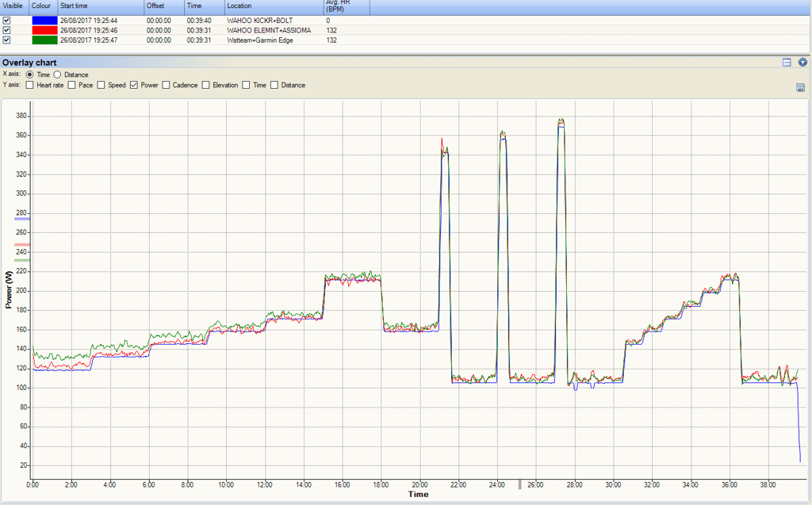Click the gray marker on the time axis
812x505 pixels.
pos(520,484)
